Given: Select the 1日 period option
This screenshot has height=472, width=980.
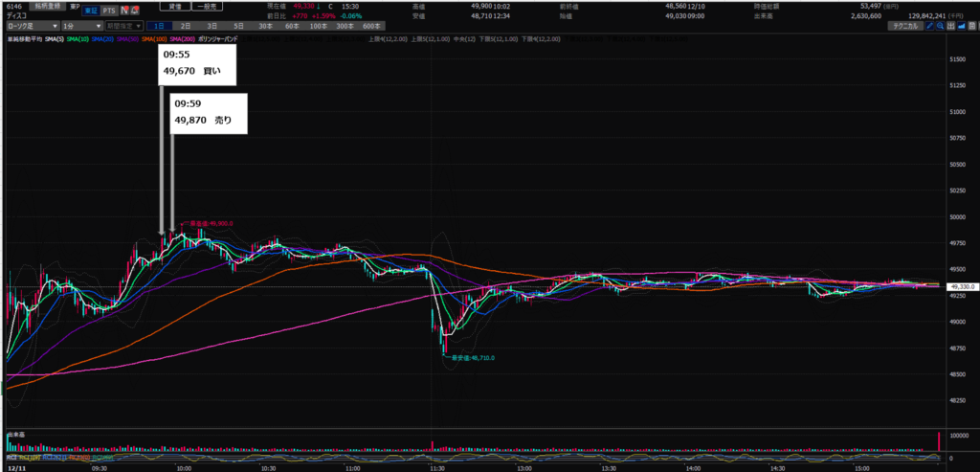Looking at the screenshot, I should [159, 26].
